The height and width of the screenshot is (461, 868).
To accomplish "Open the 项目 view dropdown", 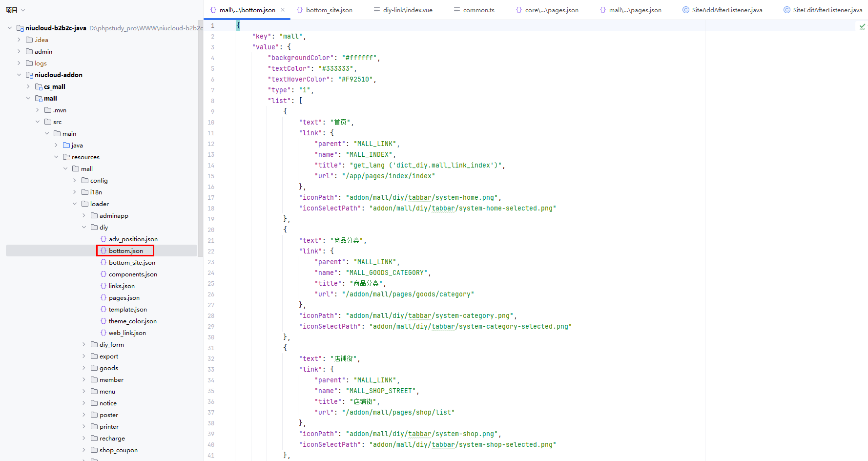I will (x=15, y=10).
